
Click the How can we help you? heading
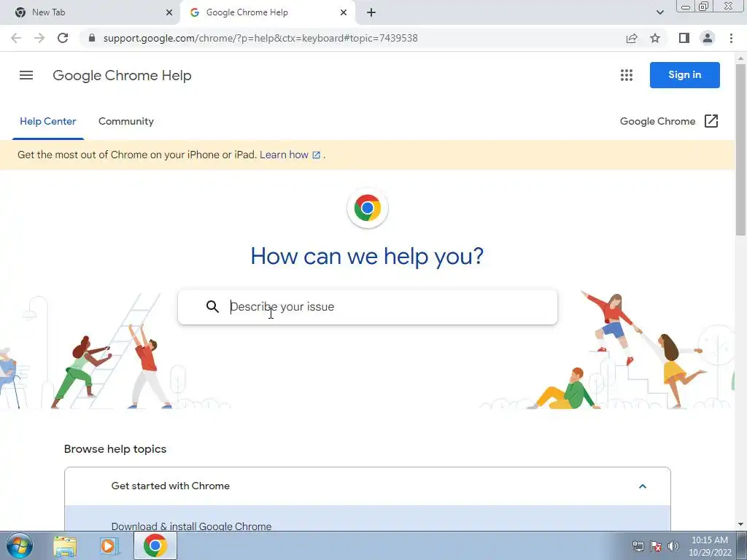[x=368, y=256]
